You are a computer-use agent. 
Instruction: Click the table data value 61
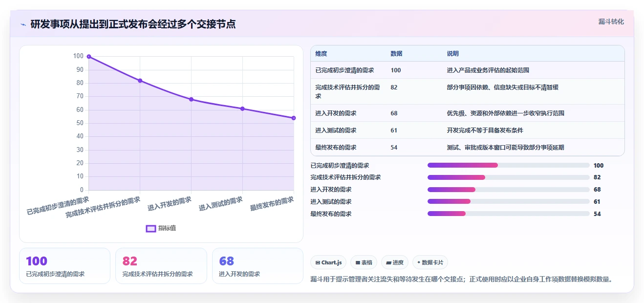[x=394, y=130]
